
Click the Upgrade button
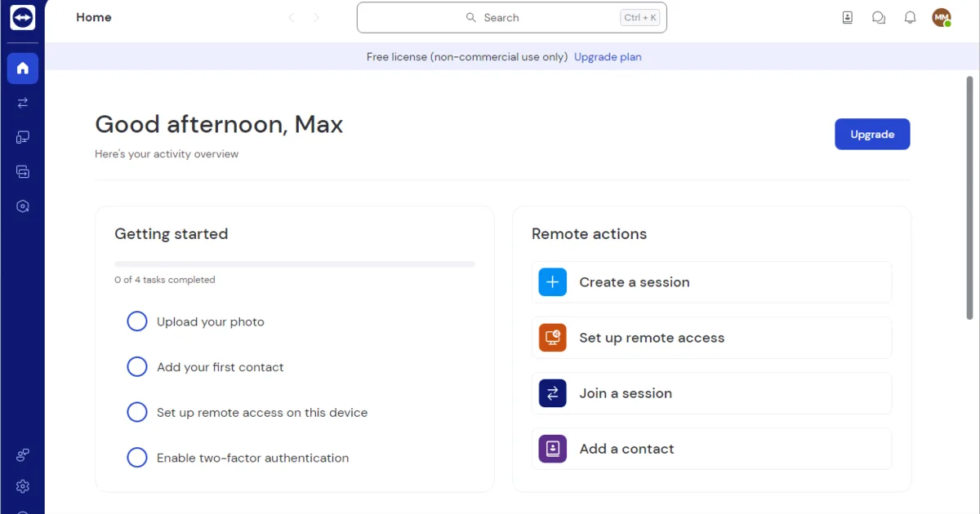[872, 135]
